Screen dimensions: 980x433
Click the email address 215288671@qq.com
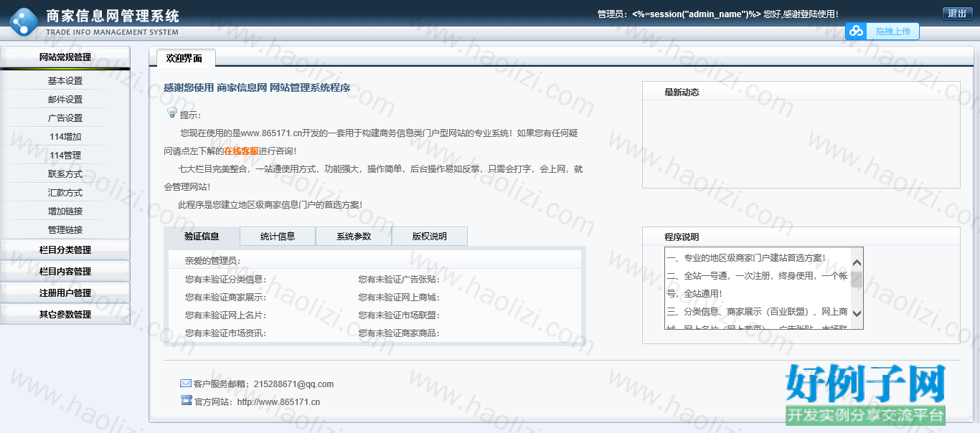pyautogui.click(x=294, y=384)
